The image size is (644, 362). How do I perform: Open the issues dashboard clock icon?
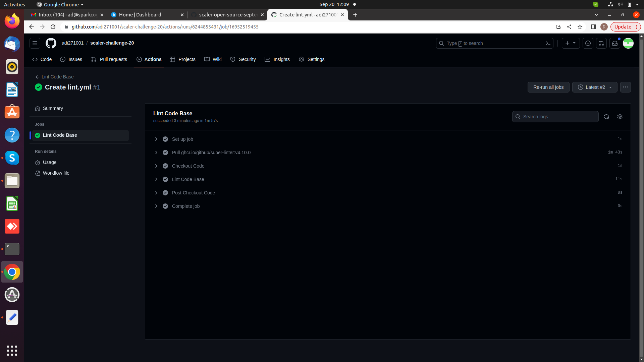pos(588,43)
